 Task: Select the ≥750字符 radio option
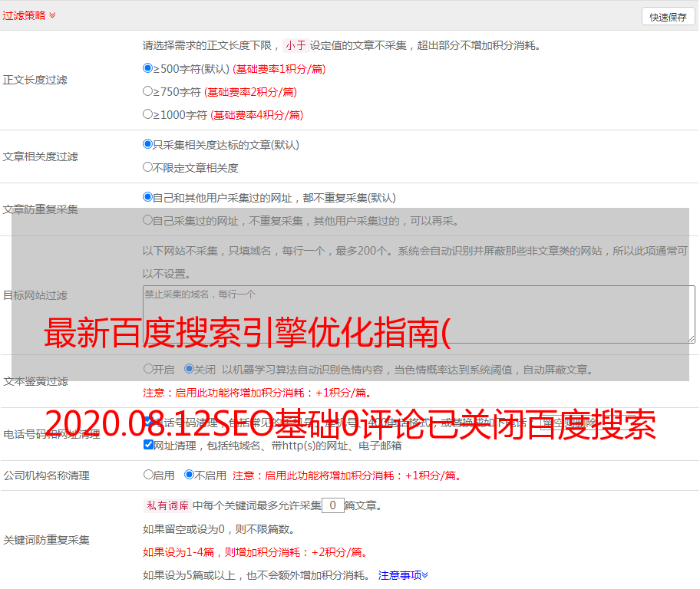[147, 91]
